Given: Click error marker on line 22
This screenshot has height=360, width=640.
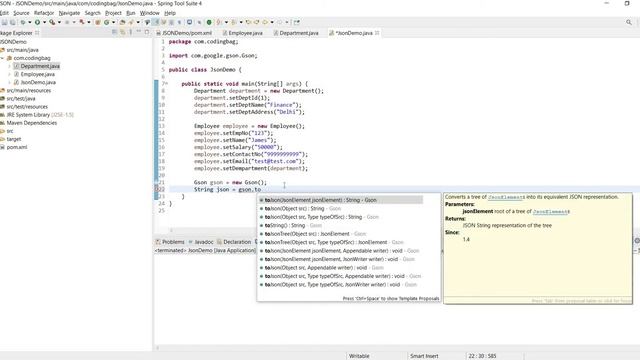Looking at the screenshot, I should pyautogui.click(x=156, y=189).
